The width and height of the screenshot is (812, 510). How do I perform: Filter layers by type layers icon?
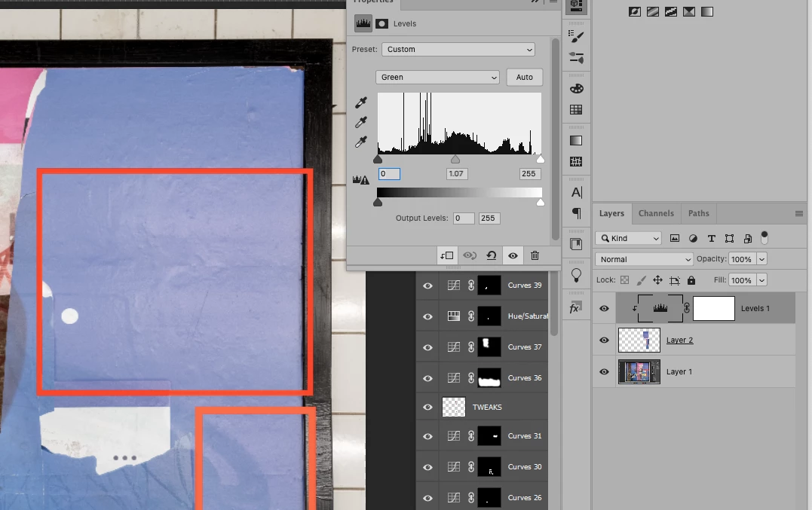[x=712, y=239]
